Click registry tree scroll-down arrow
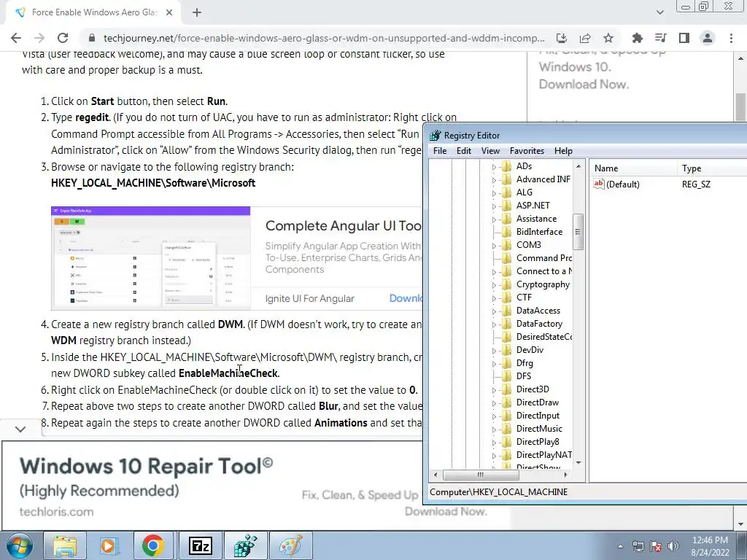747x560 pixels. click(578, 462)
